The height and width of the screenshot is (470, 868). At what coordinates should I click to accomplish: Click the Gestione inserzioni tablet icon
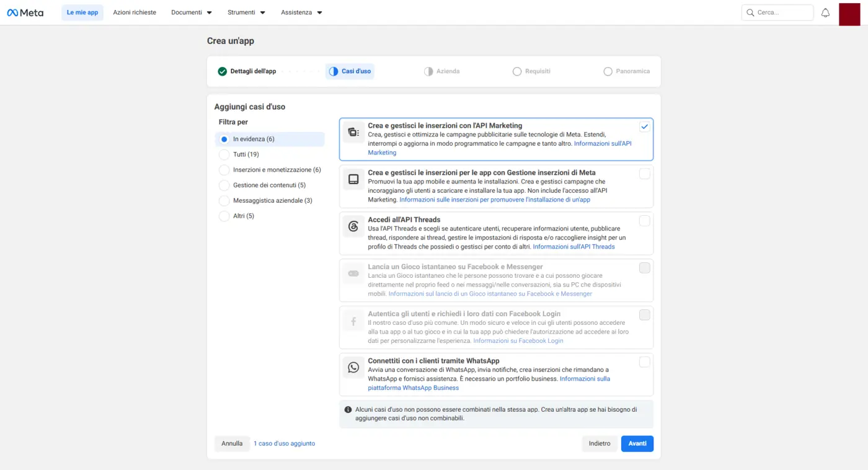(353, 179)
